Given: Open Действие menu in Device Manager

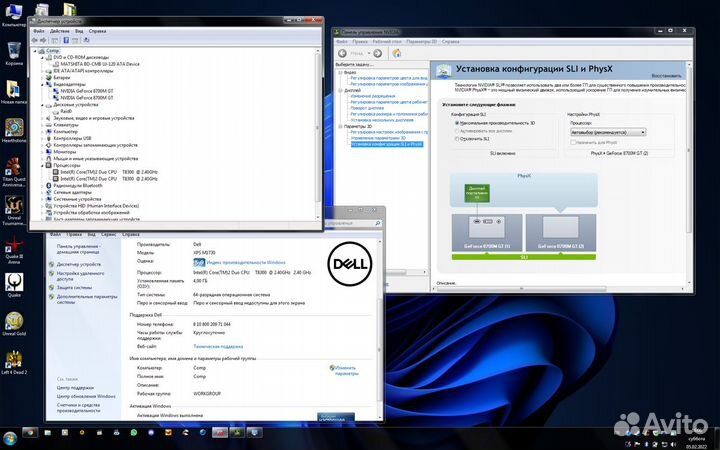Looking at the screenshot, I should coord(60,31).
